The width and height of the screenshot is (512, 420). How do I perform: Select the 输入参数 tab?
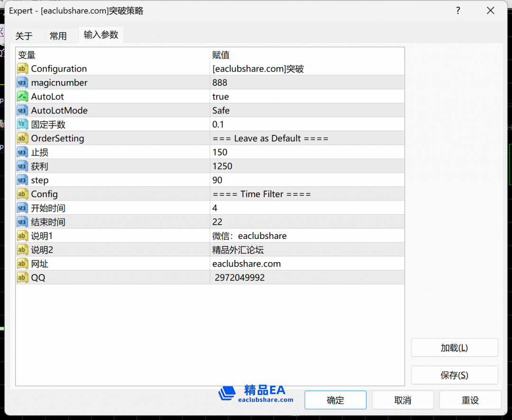pos(101,35)
